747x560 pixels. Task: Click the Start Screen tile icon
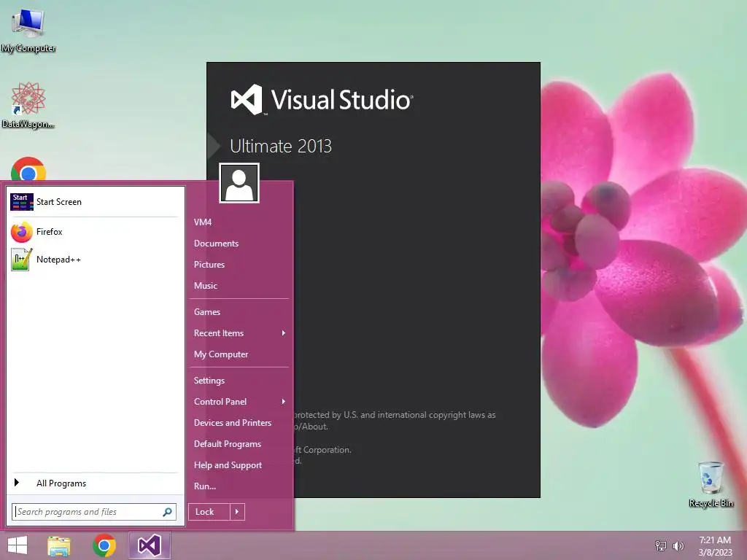pyautogui.click(x=21, y=202)
